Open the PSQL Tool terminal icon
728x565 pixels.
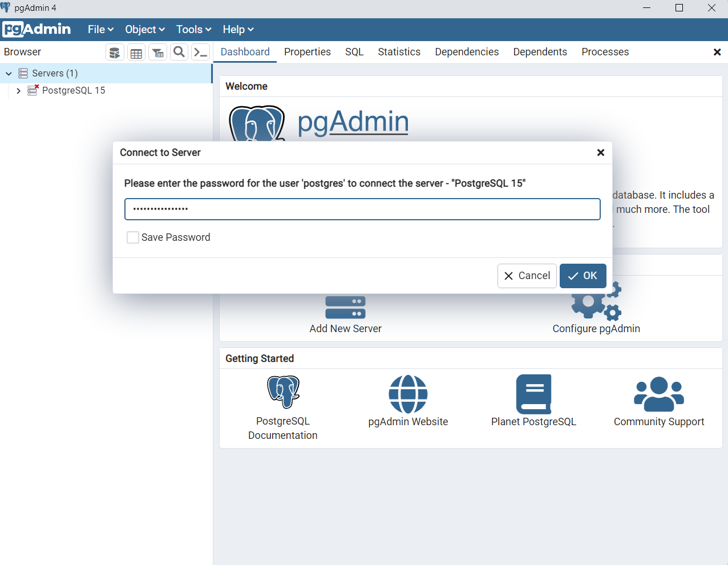click(200, 53)
